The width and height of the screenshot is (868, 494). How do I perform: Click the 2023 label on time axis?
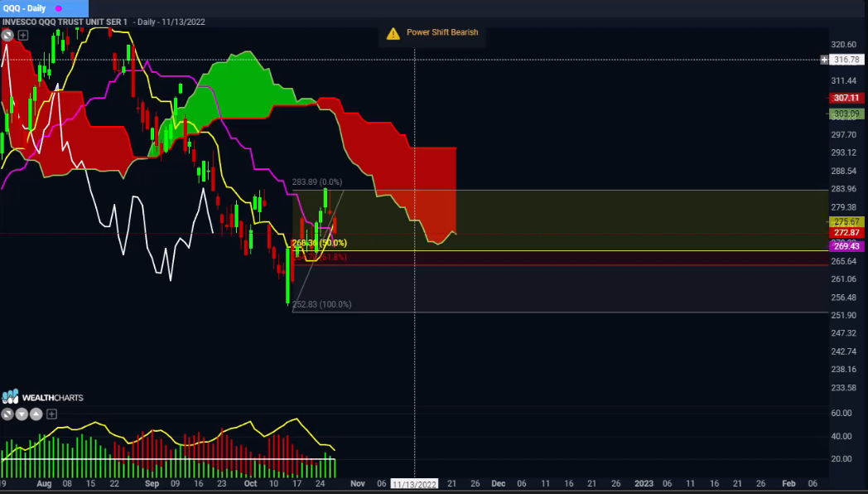tap(644, 483)
